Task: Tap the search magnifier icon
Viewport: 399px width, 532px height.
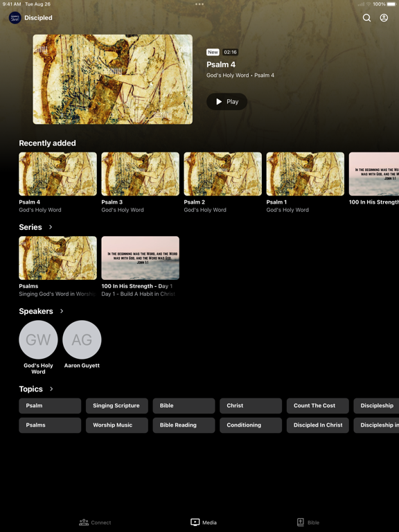Action: [x=366, y=17]
